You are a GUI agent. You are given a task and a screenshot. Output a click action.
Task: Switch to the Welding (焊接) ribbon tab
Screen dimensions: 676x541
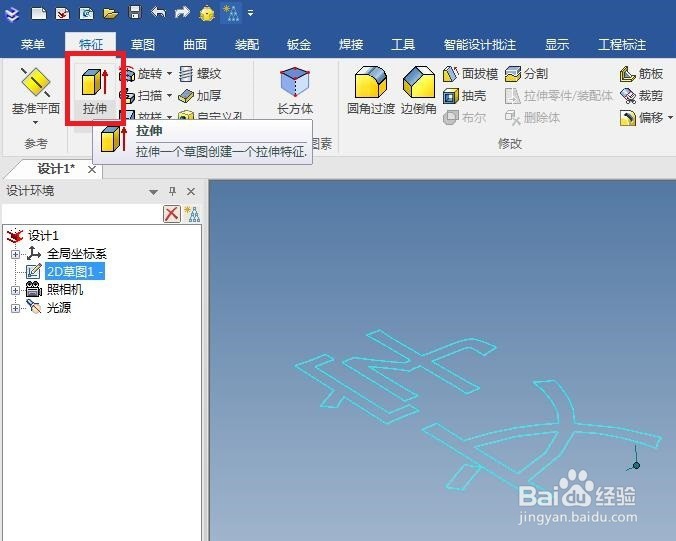click(x=351, y=44)
